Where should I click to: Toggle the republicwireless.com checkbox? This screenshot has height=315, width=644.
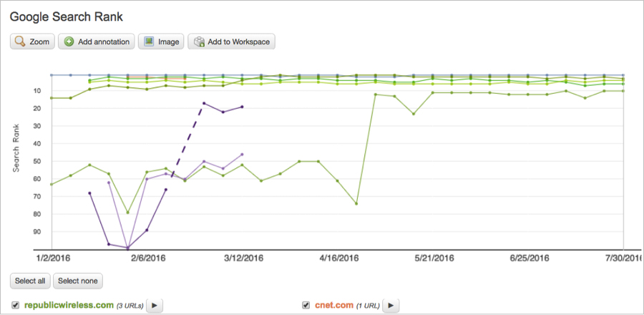16,305
